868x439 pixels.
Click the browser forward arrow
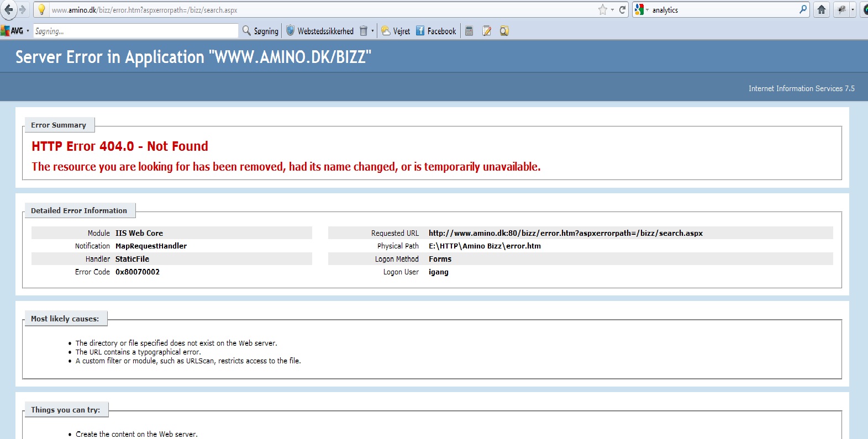tap(23, 9)
